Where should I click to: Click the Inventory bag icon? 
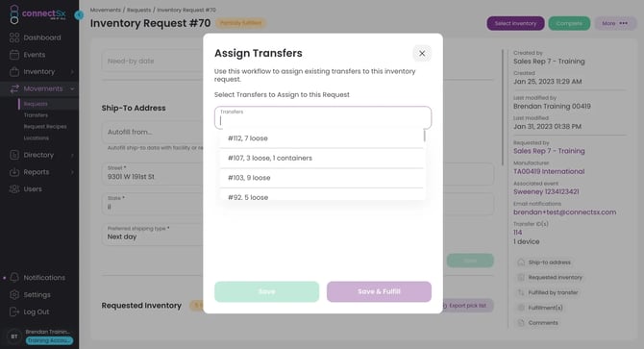[14, 71]
